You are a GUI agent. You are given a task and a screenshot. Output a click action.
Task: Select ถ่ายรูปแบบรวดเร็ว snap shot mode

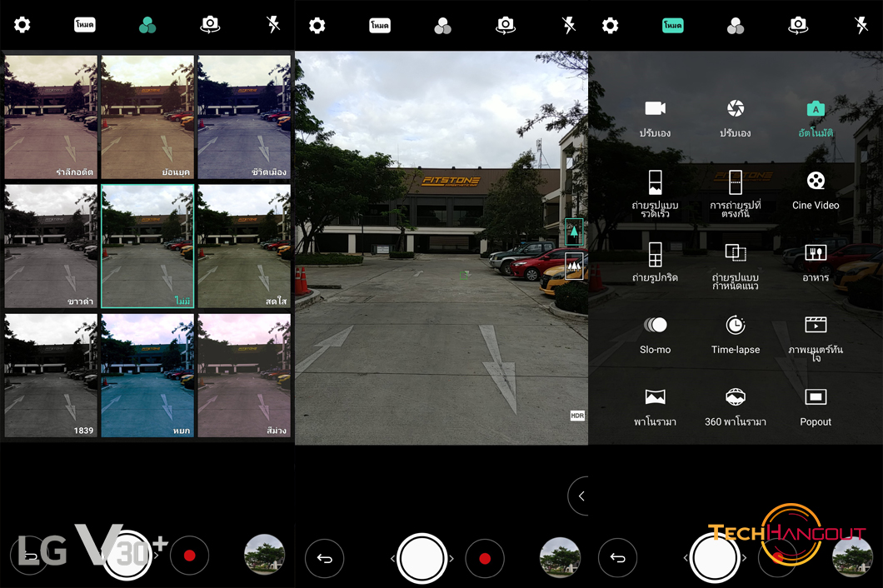655,194
